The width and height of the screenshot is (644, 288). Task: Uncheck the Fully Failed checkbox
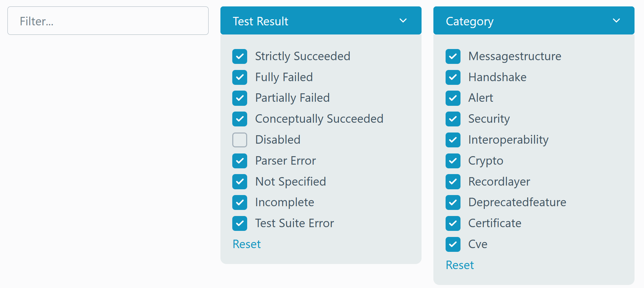tap(240, 77)
